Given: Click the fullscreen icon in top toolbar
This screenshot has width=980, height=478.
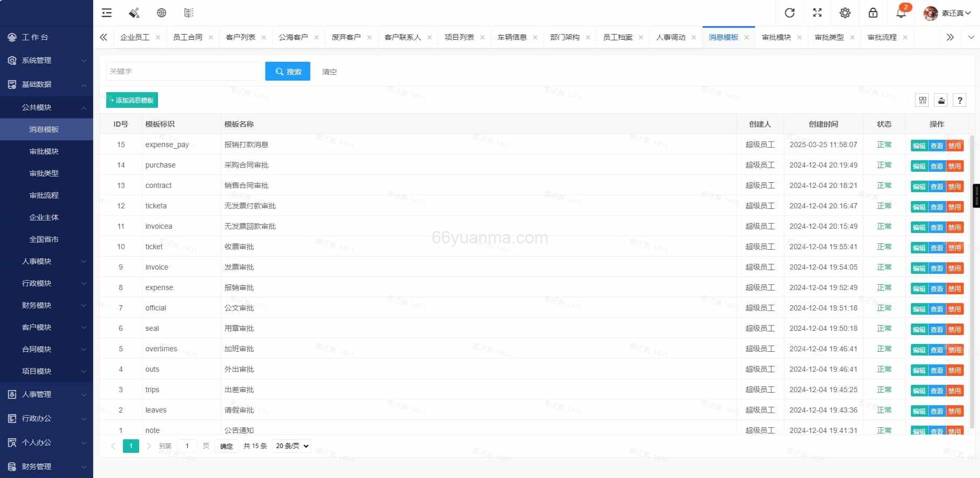Looking at the screenshot, I should point(817,13).
